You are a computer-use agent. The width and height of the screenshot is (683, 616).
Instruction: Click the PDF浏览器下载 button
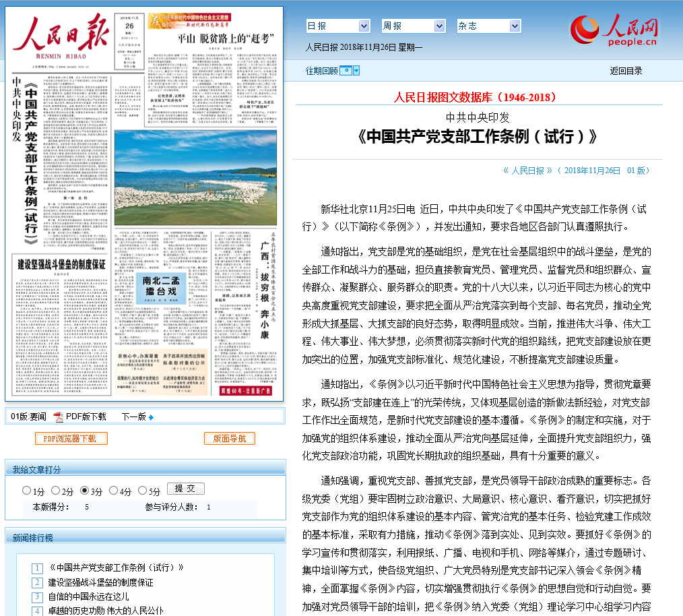pos(71,439)
